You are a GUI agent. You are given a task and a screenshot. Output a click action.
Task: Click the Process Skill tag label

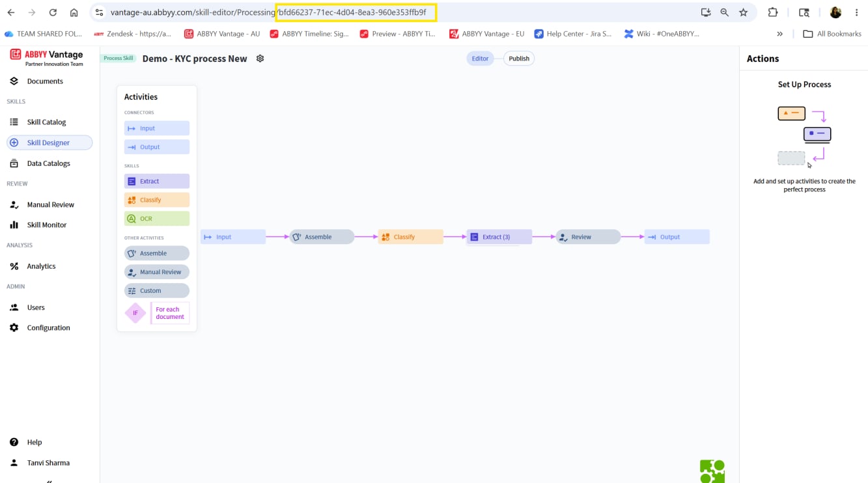[x=119, y=59]
